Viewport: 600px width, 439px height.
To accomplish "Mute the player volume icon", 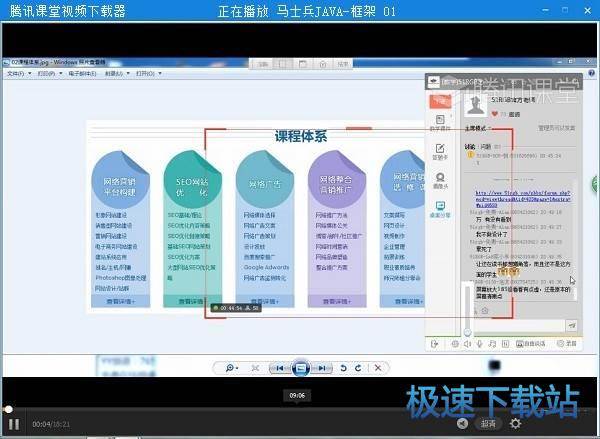I will 463,423.
